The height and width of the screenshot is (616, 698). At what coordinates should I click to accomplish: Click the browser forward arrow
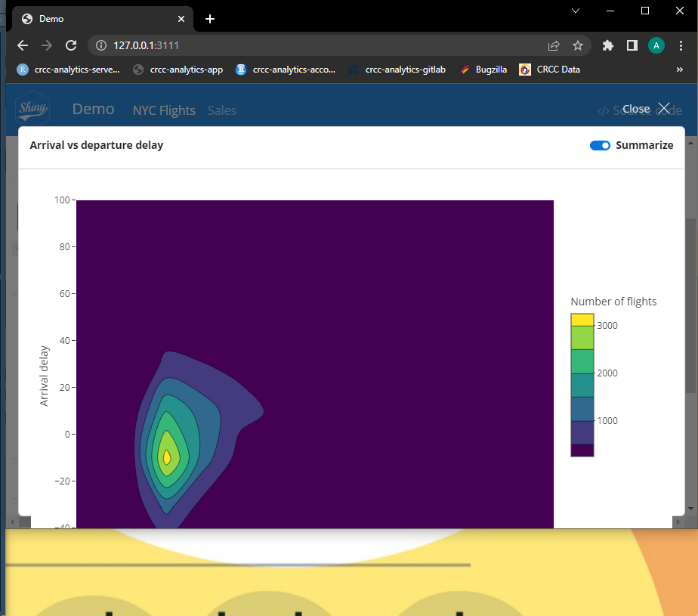coord(47,45)
